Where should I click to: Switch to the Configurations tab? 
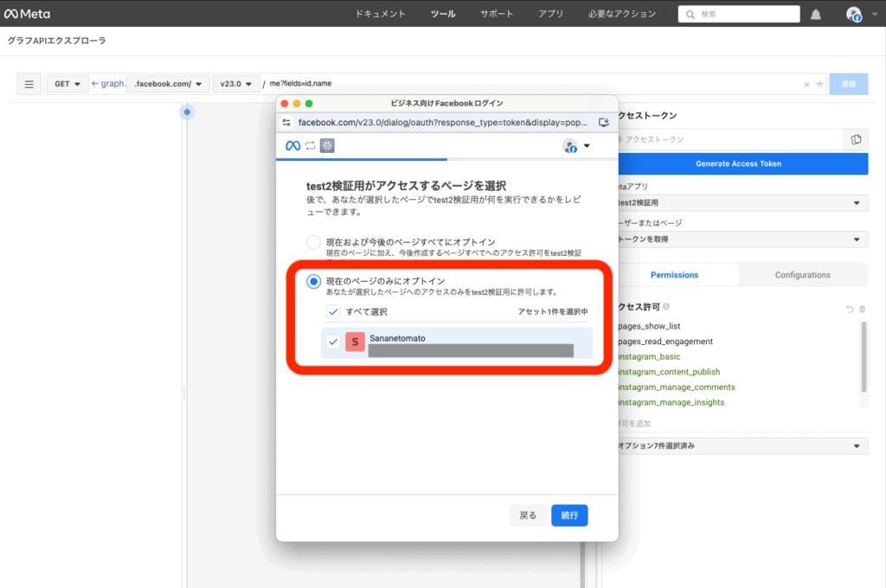[x=802, y=275]
